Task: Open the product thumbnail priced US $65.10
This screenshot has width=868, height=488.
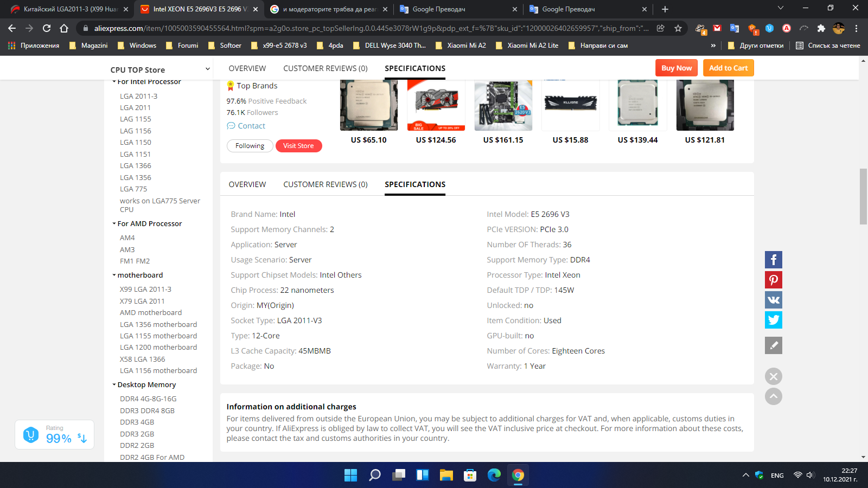Action: coord(369,105)
